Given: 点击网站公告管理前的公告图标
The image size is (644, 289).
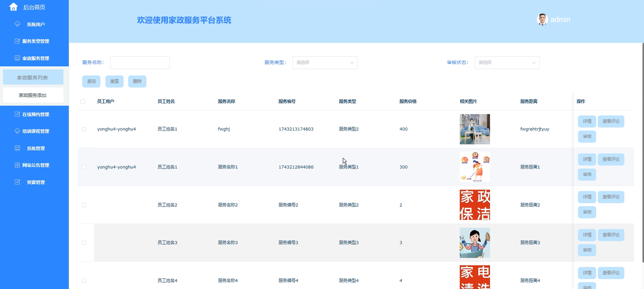Looking at the screenshot, I should point(17,165).
